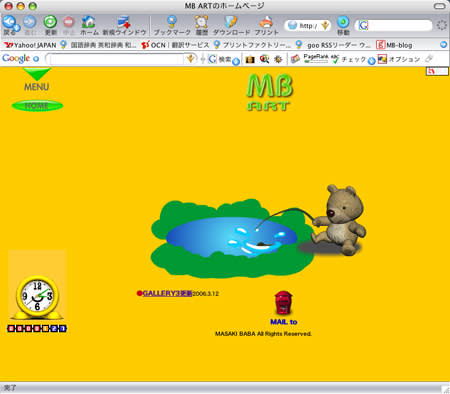This screenshot has height=394, width=450.
Task: Click the MB ART logo
Action: pyautogui.click(x=269, y=92)
